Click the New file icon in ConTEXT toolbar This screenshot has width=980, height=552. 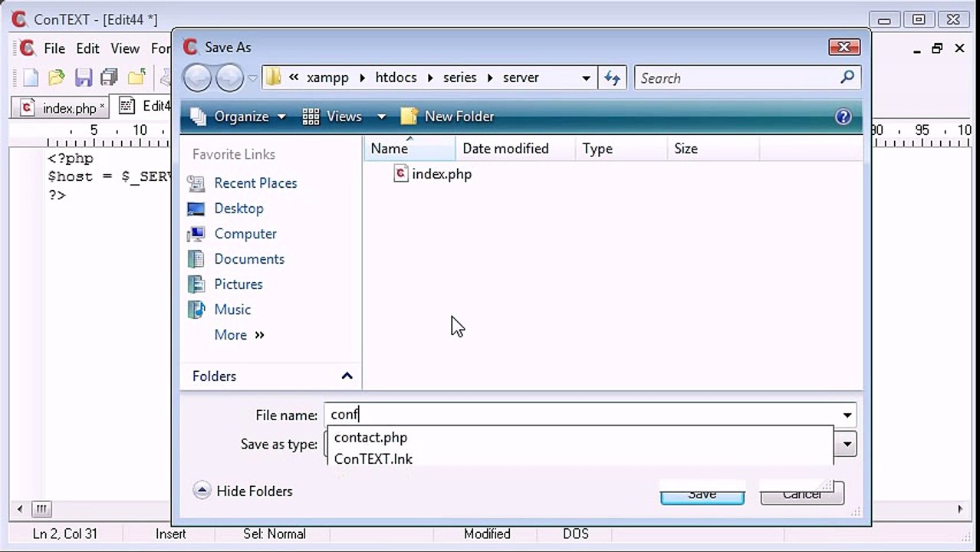pyautogui.click(x=30, y=77)
